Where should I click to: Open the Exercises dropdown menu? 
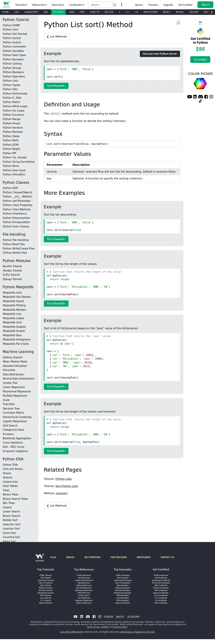(58, 5)
